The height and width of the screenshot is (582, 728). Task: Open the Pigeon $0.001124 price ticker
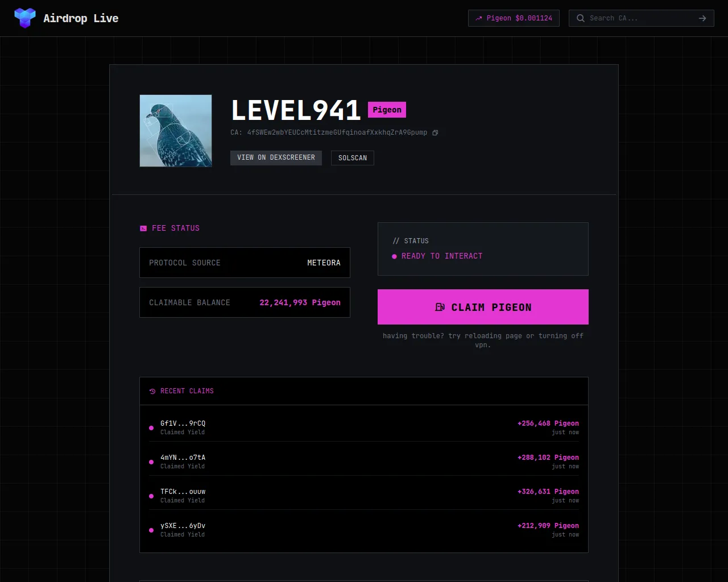coord(514,18)
